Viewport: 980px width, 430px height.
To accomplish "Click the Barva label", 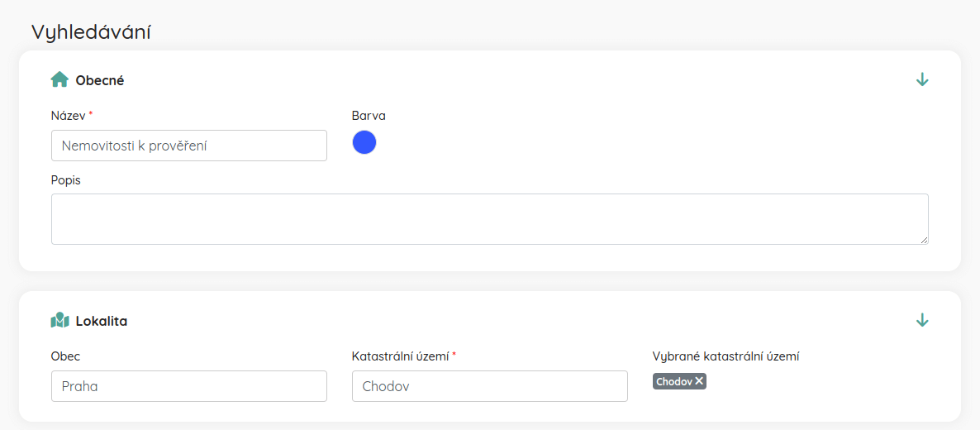I will pos(369,116).
